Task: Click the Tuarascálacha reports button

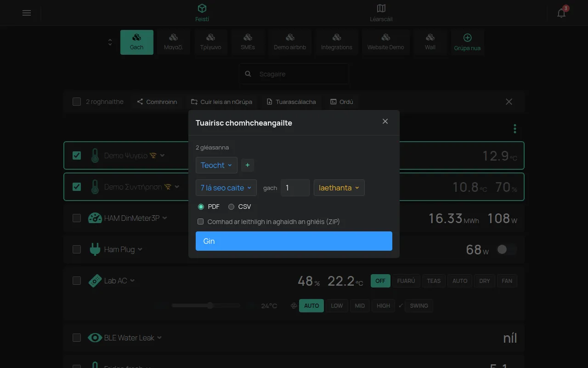Action: [x=291, y=102]
